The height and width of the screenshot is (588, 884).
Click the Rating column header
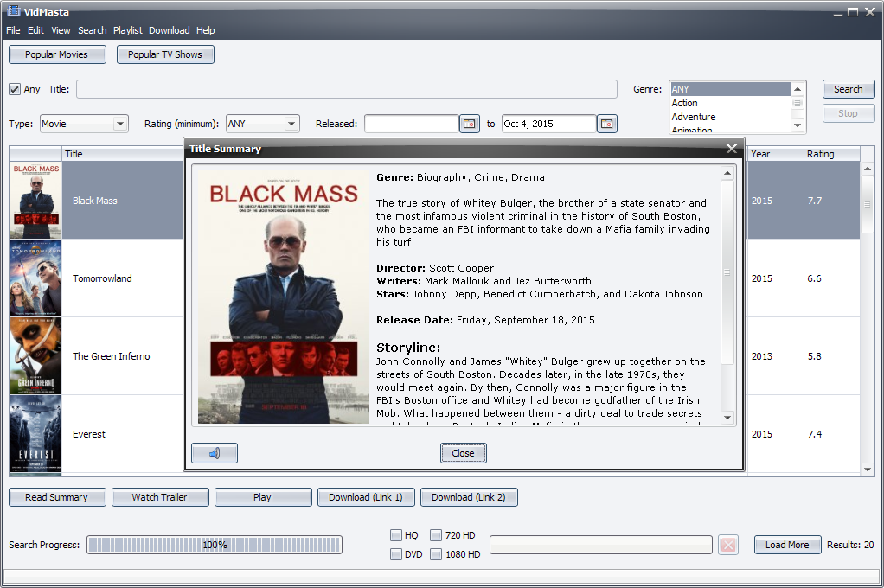[832, 154]
